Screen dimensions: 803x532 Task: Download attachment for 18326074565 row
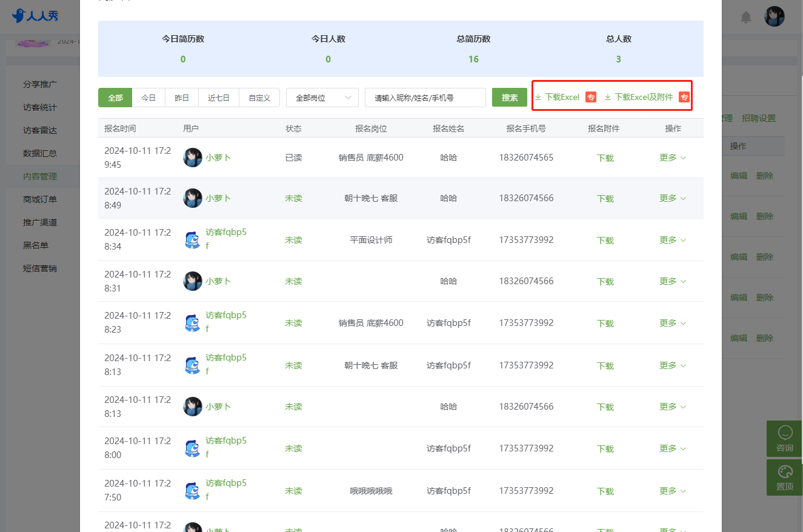coord(605,158)
